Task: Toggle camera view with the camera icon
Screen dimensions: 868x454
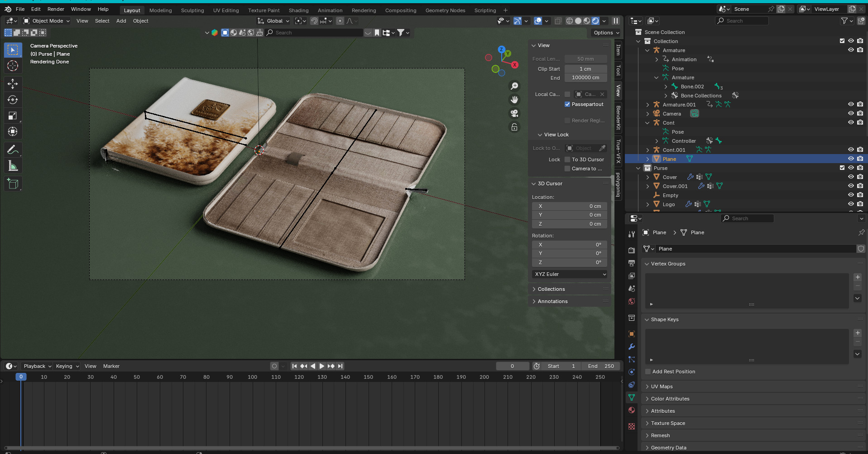Action: pyautogui.click(x=514, y=113)
